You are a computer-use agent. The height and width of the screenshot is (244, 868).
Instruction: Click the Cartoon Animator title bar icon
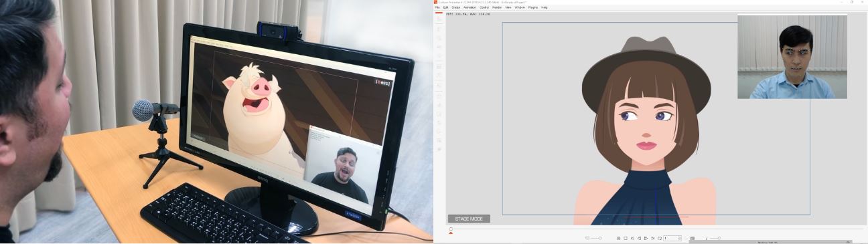click(x=436, y=2)
